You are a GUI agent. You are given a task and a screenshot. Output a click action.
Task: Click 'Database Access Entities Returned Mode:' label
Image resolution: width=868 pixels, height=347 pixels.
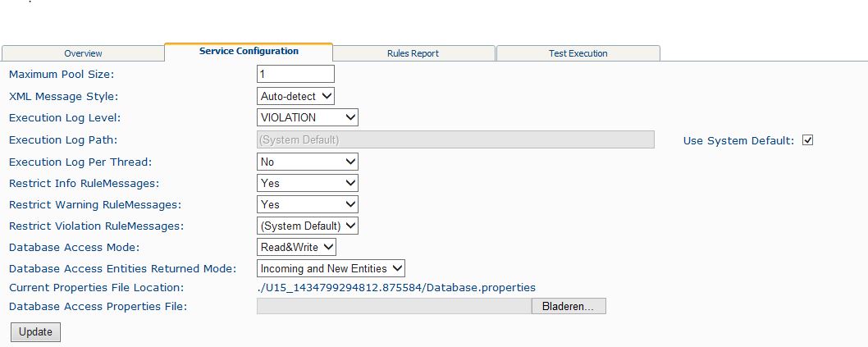pos(123,269)
